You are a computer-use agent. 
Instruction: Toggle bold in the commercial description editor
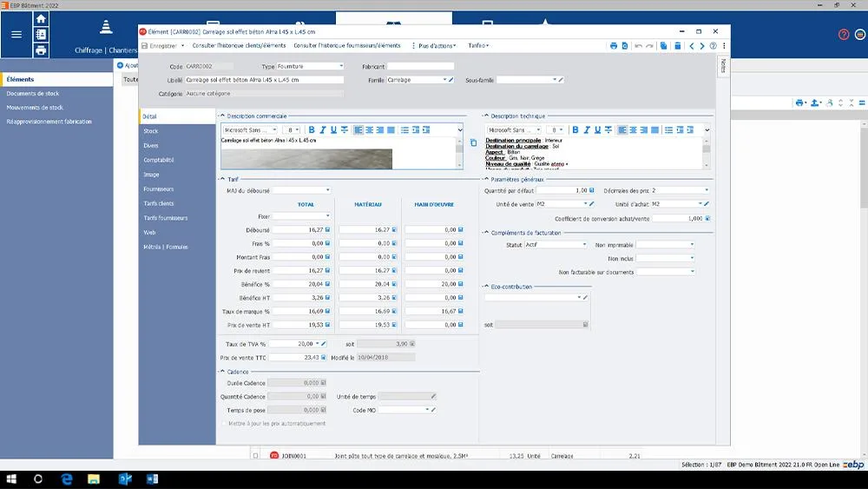pyautogui.click(x=312, y=130)
